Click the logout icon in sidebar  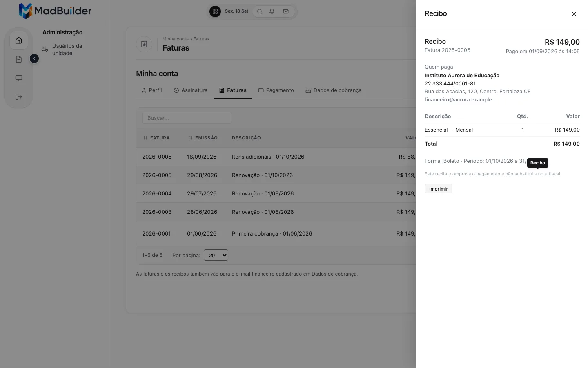click(x=19, y=97)
